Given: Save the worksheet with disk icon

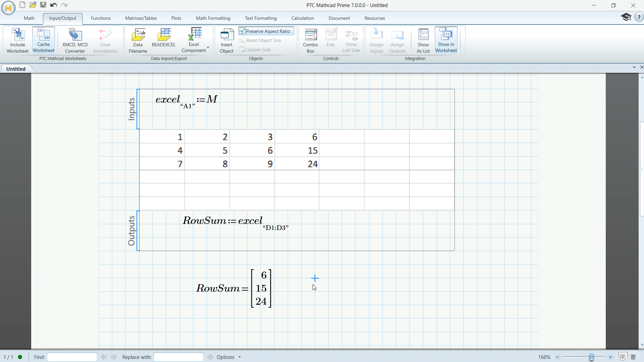Looking at the screenshot, I should tap(43, 5).
